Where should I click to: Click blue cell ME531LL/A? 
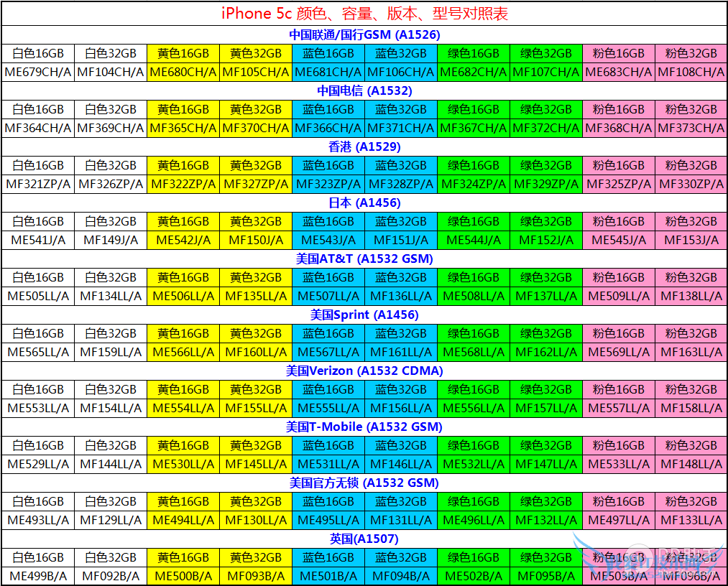point(328,465)
